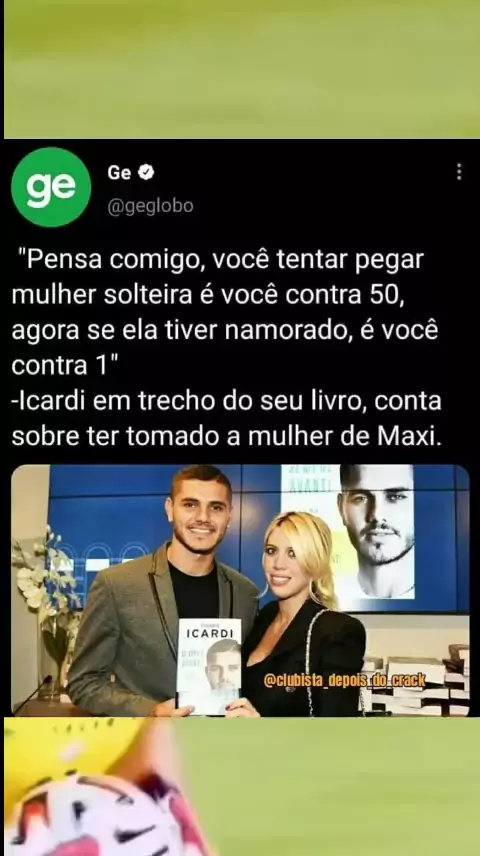Click the ICARDI book cover held up
This screenshot has width=480, height=856.
(x=210, y=666)
